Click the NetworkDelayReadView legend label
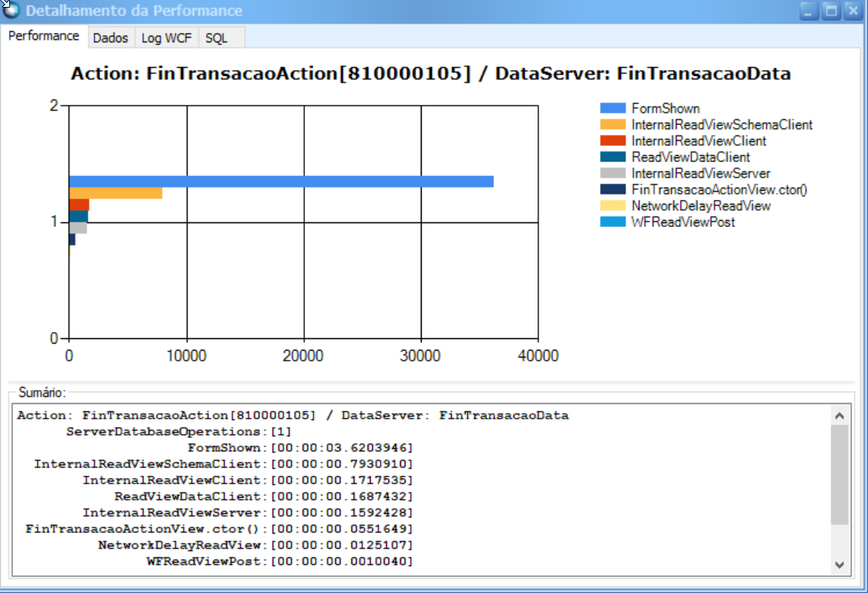The image size is (868, 593). click(x=701, y=205)
